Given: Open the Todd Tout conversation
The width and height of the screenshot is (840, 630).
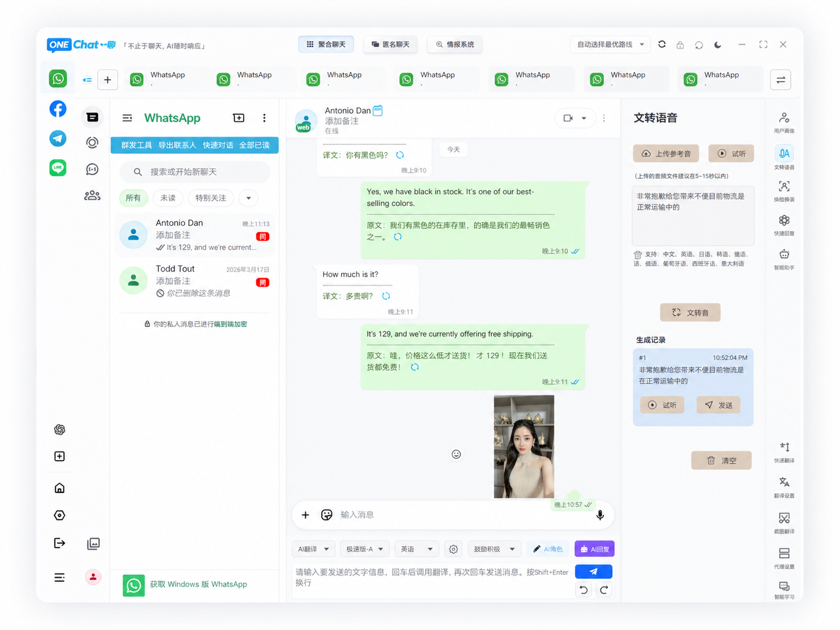Looking at the screenshot, I should [x=194, y=281].
